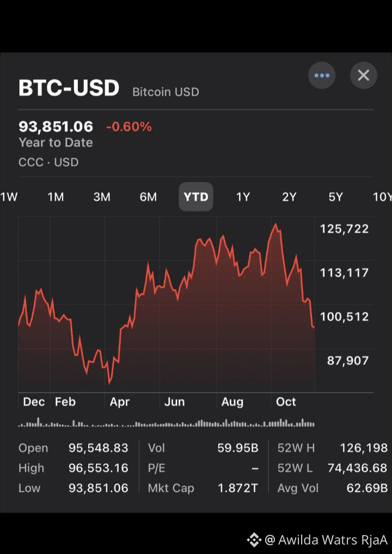The width and height of the screenshot is (392, 554).
Task: Close the BTC-USD detail card
Action: pyautogui.click(x=363, y=75)
